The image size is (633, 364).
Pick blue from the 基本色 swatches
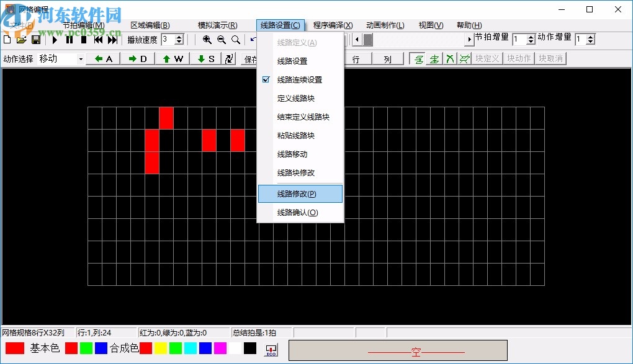pos(101,348)
